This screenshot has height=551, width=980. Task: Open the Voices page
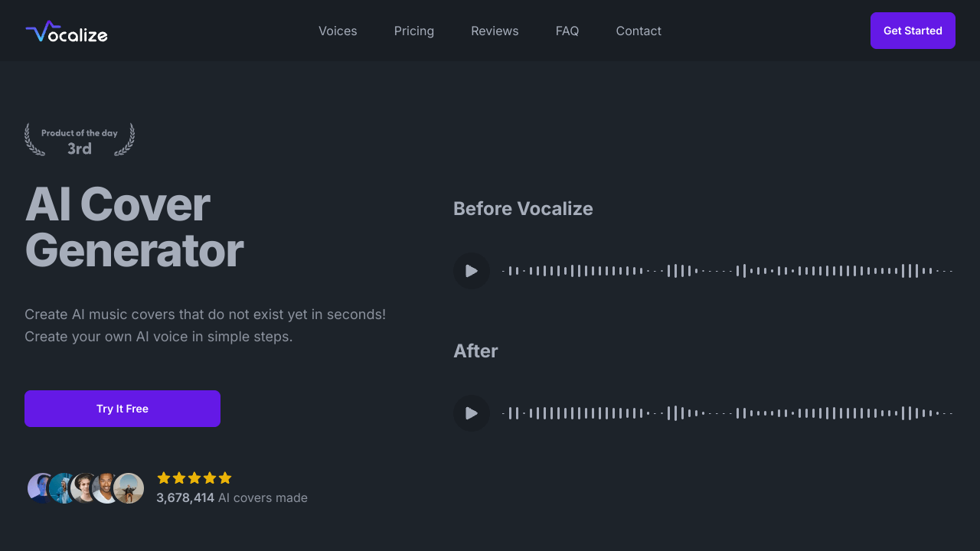point(338,31)
